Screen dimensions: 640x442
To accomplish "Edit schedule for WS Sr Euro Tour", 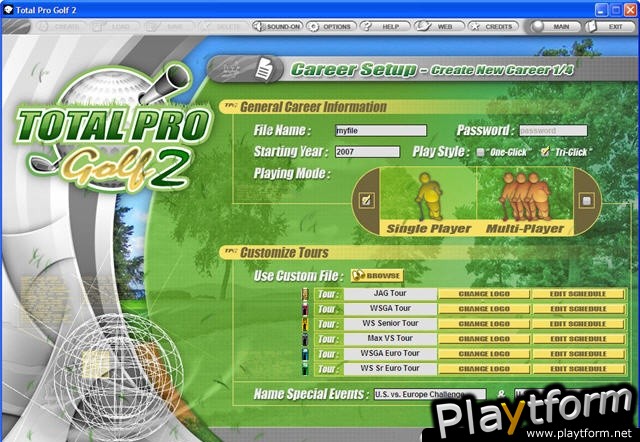I will (x=578, y=369).
